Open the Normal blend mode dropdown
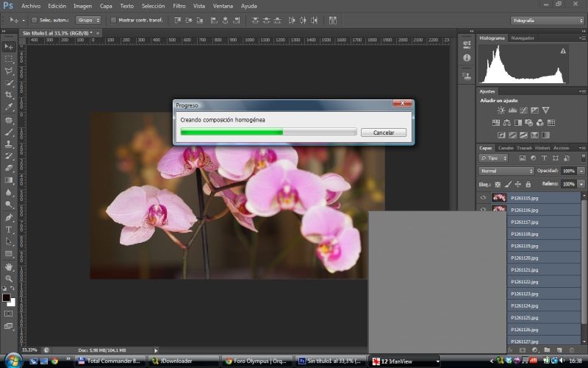 506,171
